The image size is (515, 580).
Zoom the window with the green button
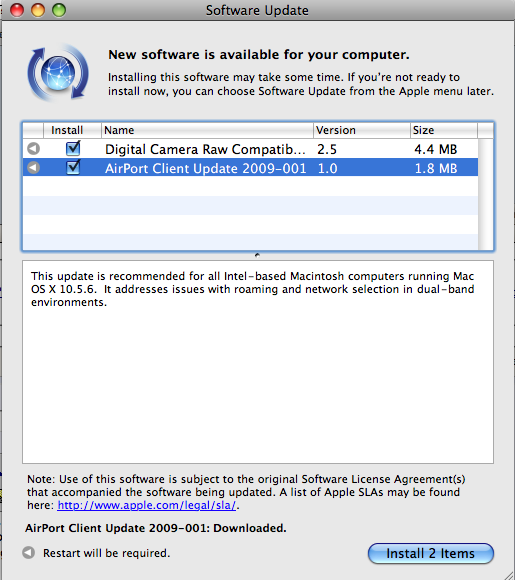pos(59,10)
